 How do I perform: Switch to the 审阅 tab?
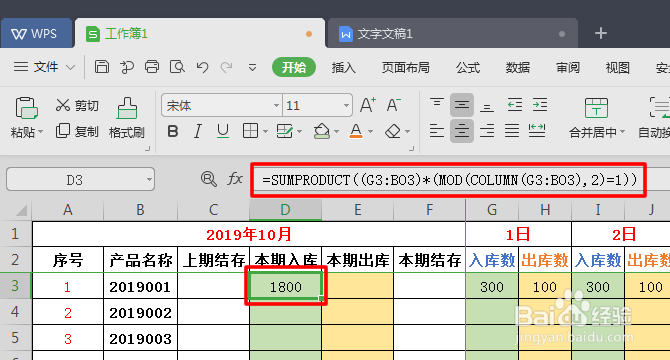coord(567,67)
